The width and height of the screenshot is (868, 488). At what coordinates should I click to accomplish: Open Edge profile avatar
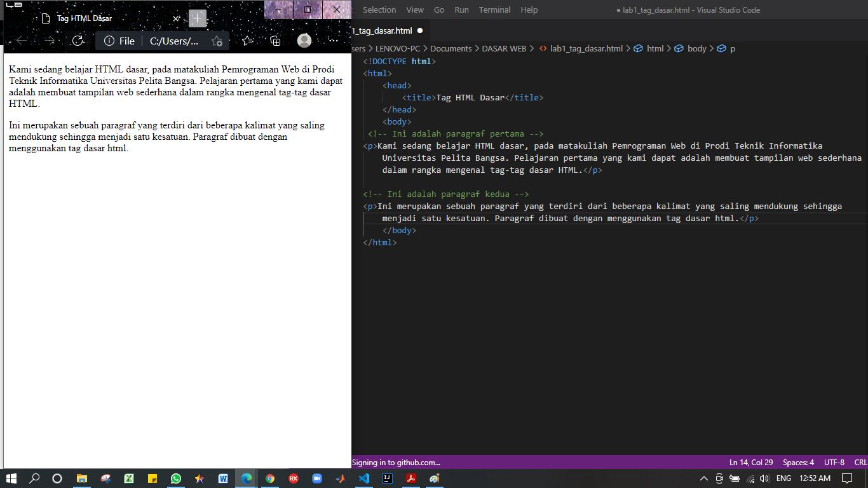click(x=304, y=41)
